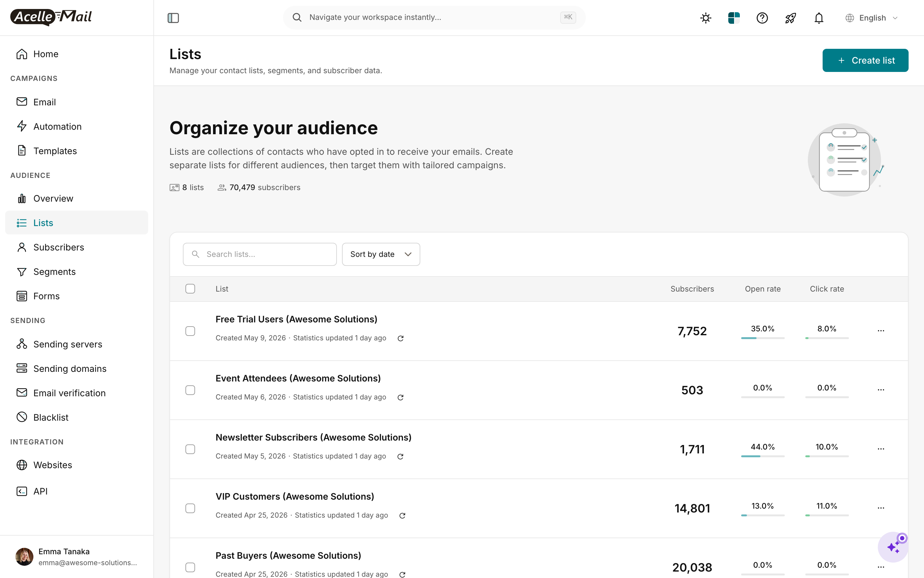Click the Open rate column header
The width and height of the screenshot is (924, 578).
[x=763, y=289]
